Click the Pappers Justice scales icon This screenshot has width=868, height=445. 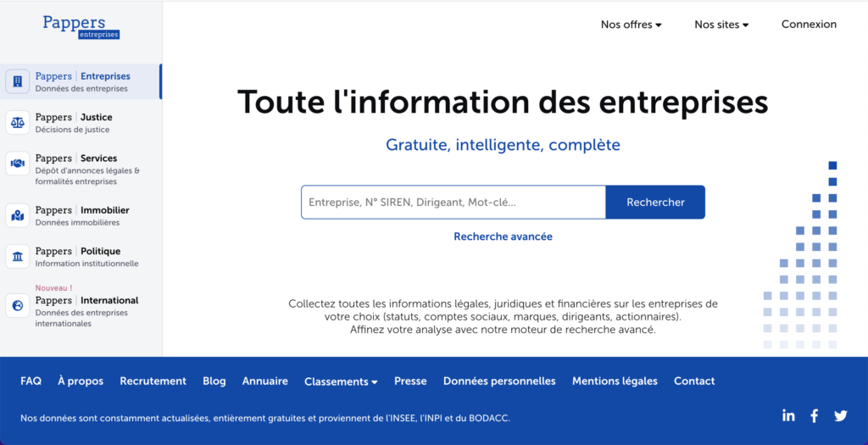[x=18, y=123]
